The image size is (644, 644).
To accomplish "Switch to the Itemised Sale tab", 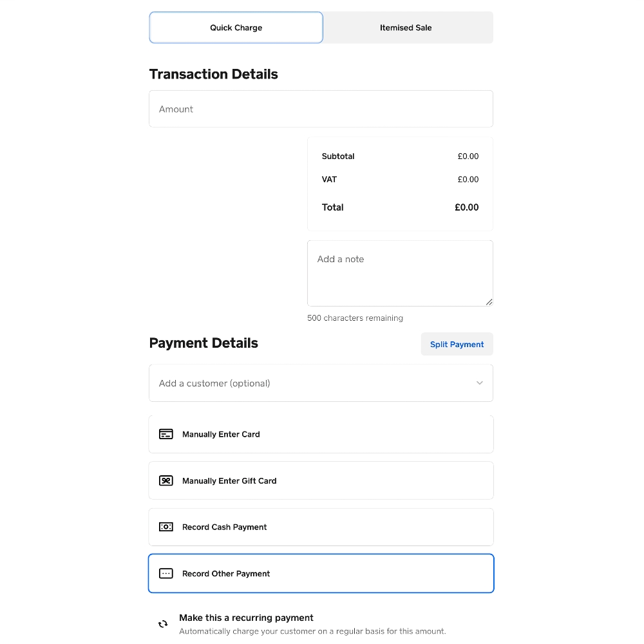I will coord(406,28).
